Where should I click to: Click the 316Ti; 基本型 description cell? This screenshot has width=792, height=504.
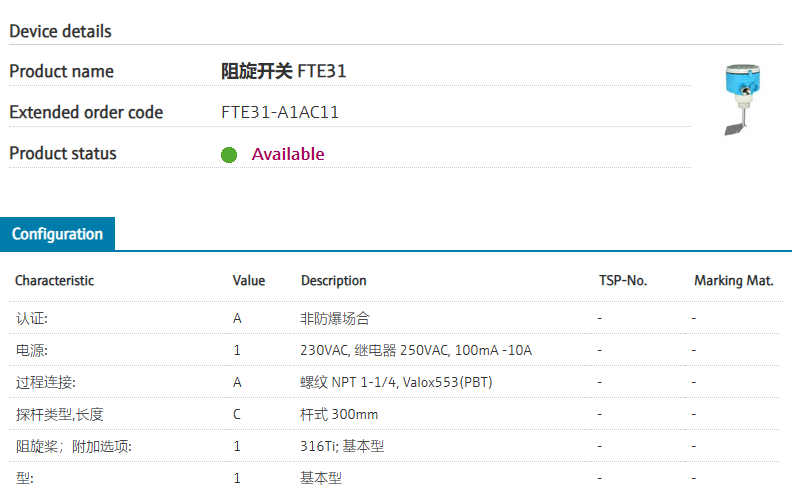click(x=342, y=446)
